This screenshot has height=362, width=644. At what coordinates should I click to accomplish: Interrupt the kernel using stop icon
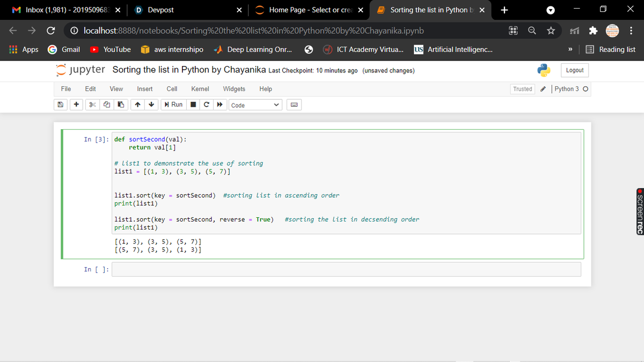click(x=193, y=105)
